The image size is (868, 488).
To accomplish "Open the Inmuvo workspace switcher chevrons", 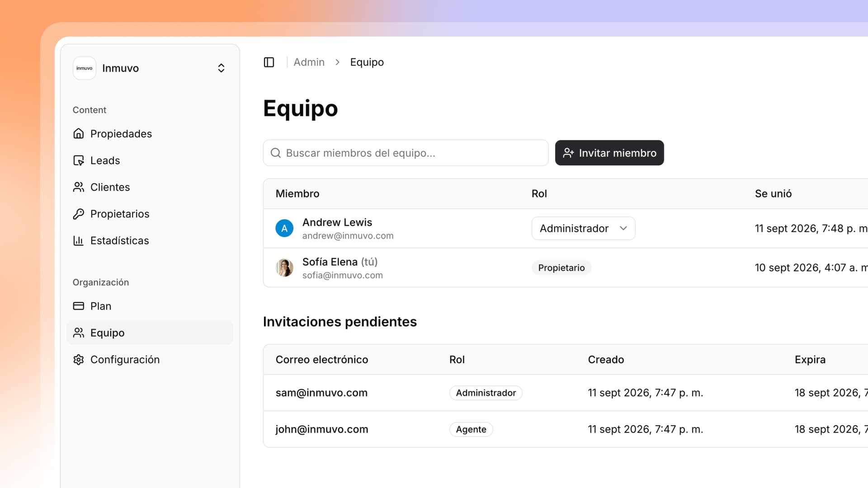I will [221, 68].
